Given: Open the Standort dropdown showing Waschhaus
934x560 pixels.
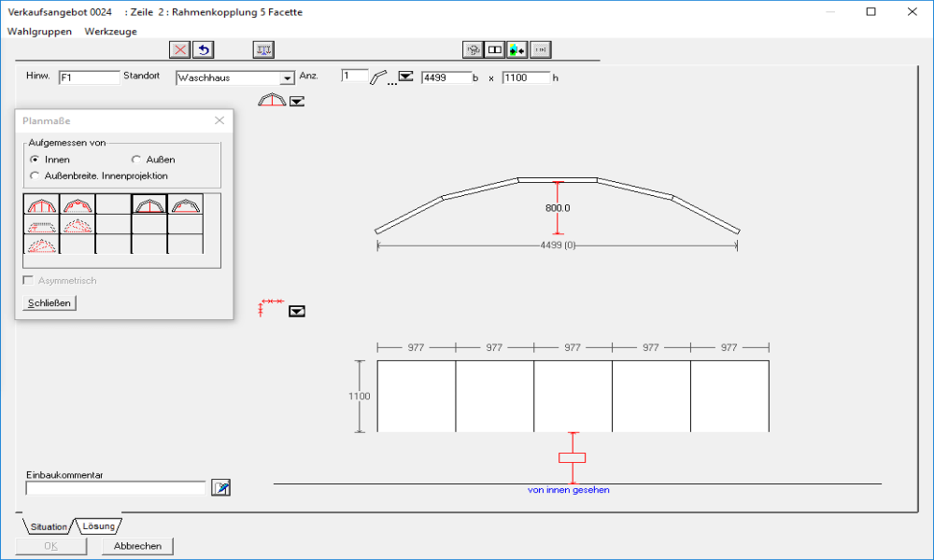Looking at the screenshot, I should click(x=287, y=78).
